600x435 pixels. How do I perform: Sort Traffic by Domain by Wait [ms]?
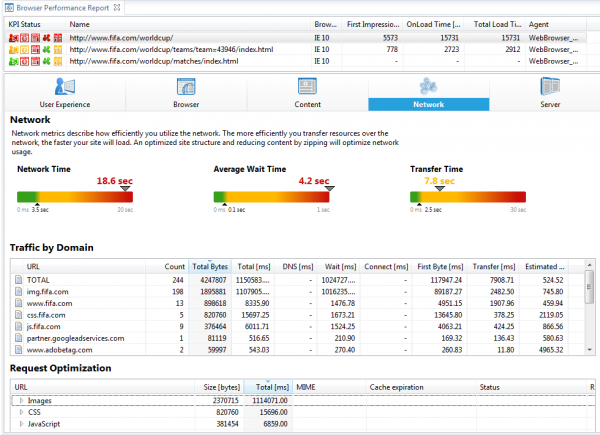pos(340,267)
